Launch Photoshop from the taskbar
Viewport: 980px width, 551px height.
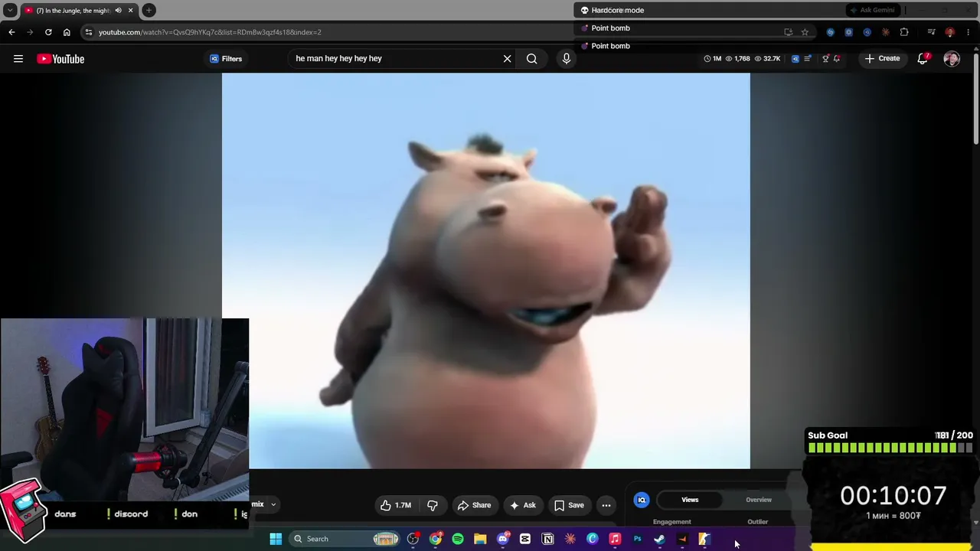click(x=637, y=539)
